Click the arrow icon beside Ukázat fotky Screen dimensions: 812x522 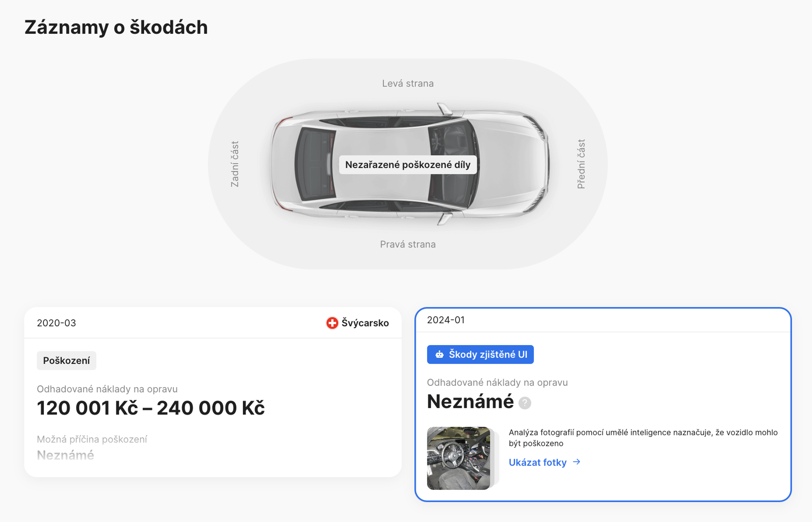pyautogui.click(x=577, y=462)
